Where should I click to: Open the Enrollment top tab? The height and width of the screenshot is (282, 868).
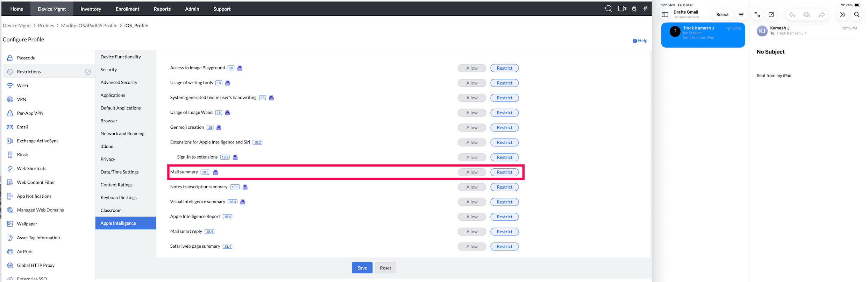pyautogui.click(x=127, y=9)
